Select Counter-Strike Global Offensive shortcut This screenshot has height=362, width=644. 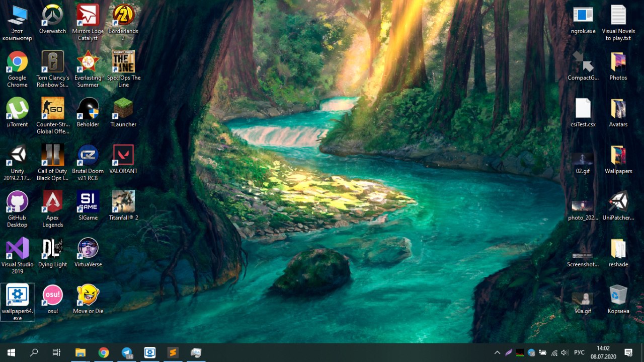[52, 115]
